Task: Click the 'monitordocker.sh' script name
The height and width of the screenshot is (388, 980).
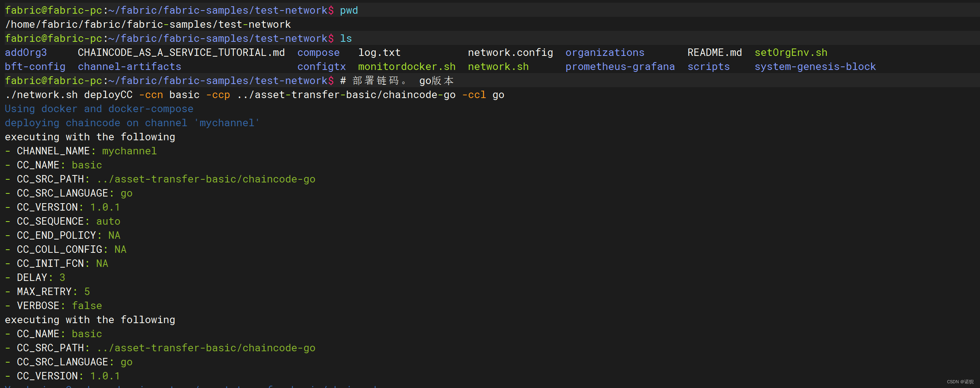Action: pos(407,67)
